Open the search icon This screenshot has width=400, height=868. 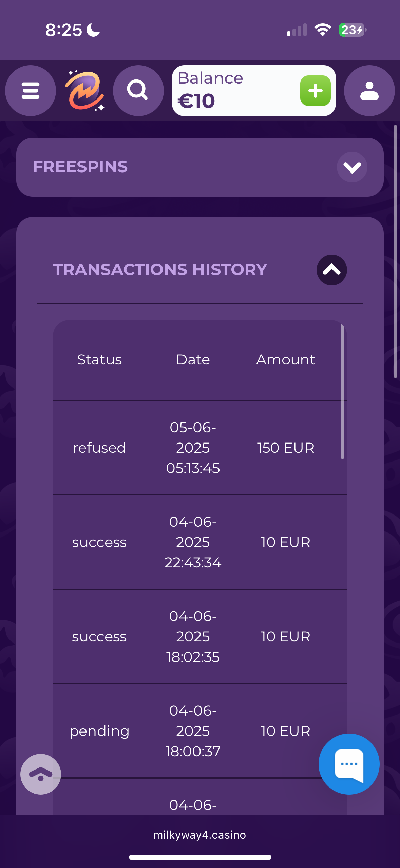click(x=138, y=91)
